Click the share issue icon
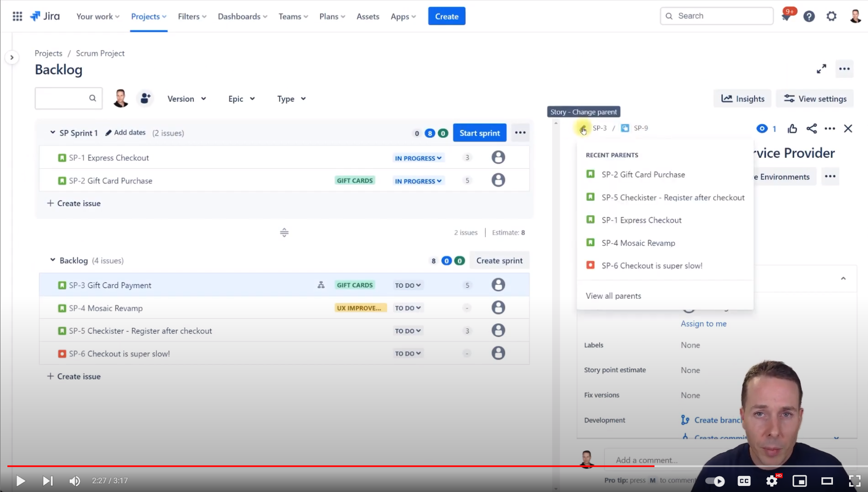This screenshot has width=868, height=492. click(x=811, y=129)
